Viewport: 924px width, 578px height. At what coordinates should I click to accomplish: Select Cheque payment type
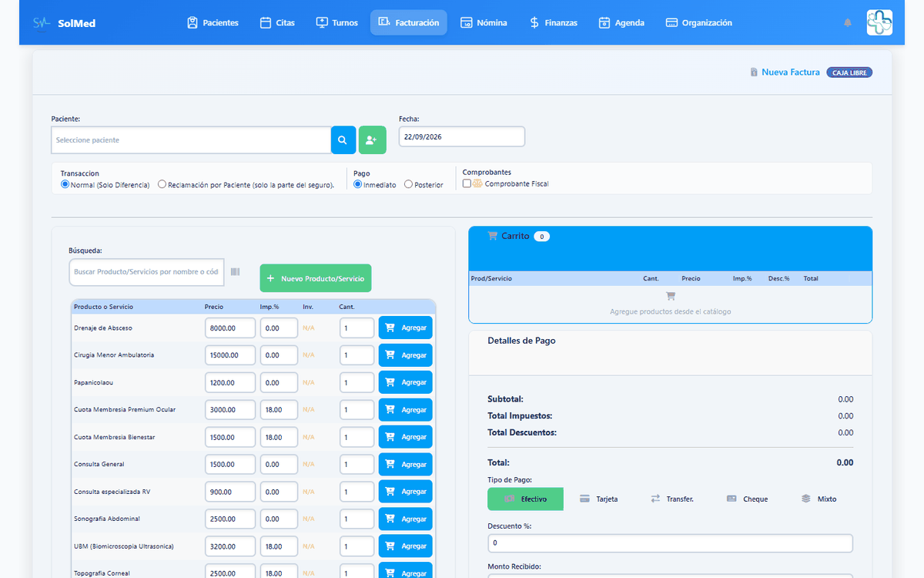pos(748,499)
